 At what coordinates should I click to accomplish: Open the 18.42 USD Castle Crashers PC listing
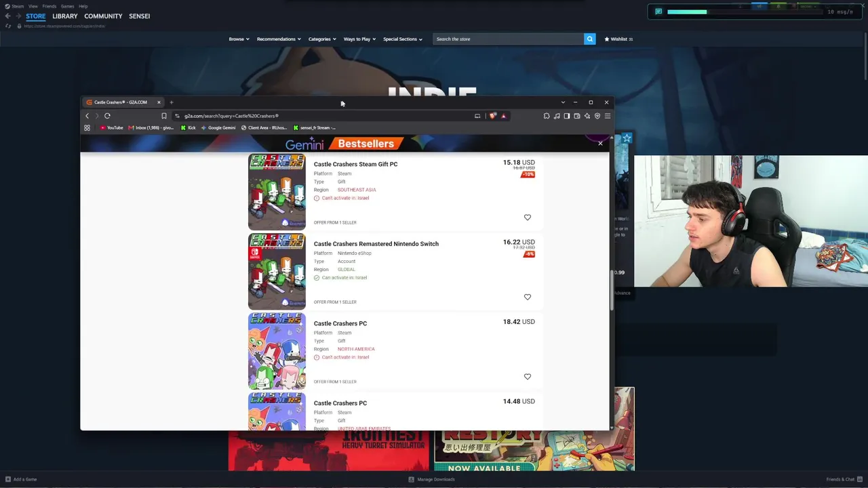[340, 323]
